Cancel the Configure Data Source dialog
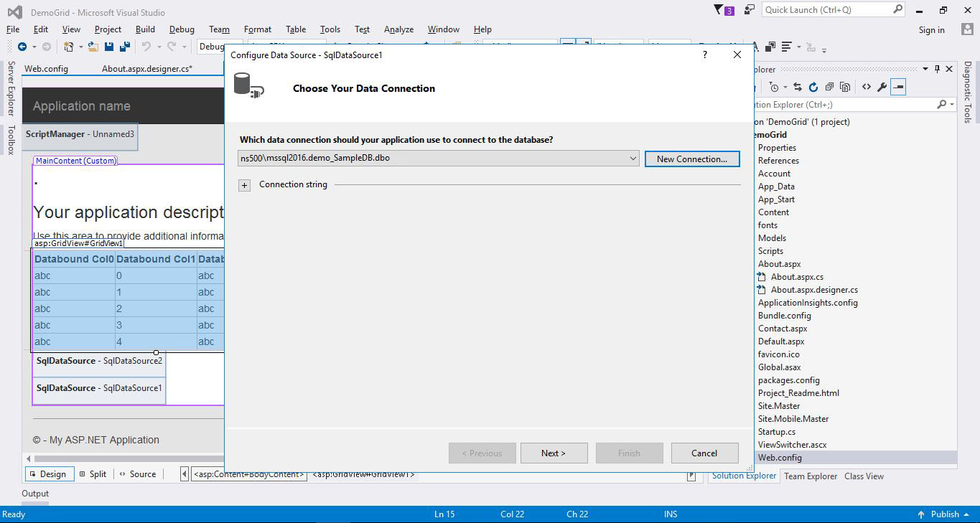Screen dimensions: 980x523 704,453
